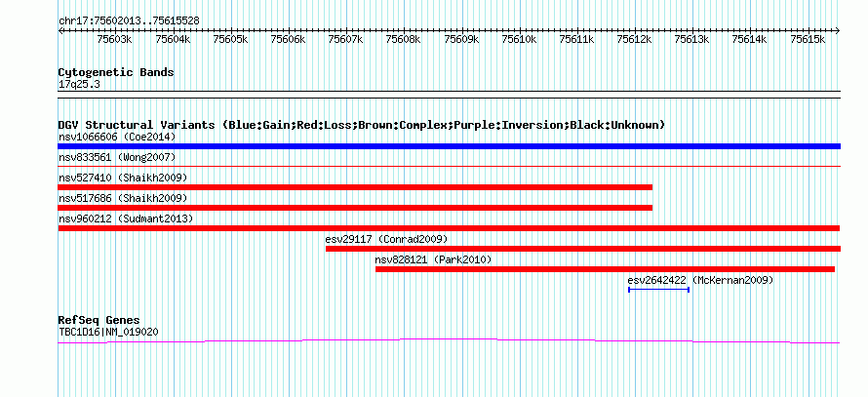Click the blue nsv1066606 gain variant bar
This screenshot has height=397, width=868.
click(x=449, y=146)
